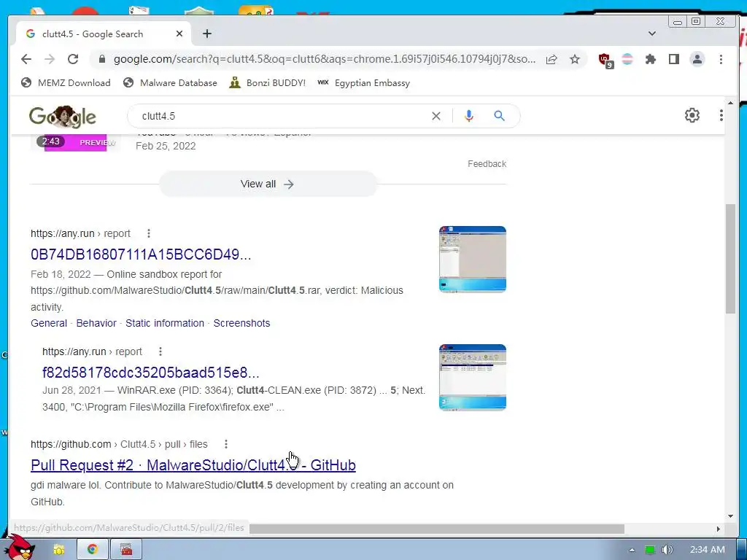Click the horizontal scrollbar right arrow

point(719,529)
